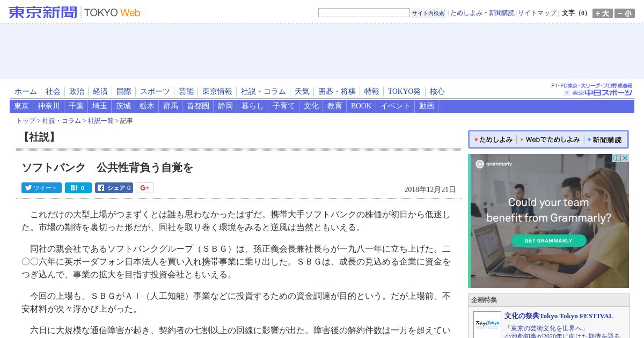The height and width of the screenshot is (338, 644).
Task: Select the 文化 tab
Action: click(311, 106)
